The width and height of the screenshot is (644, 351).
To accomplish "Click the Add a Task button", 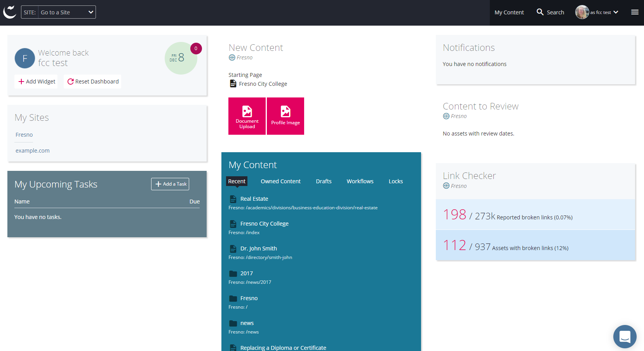I will click(170, 184).
